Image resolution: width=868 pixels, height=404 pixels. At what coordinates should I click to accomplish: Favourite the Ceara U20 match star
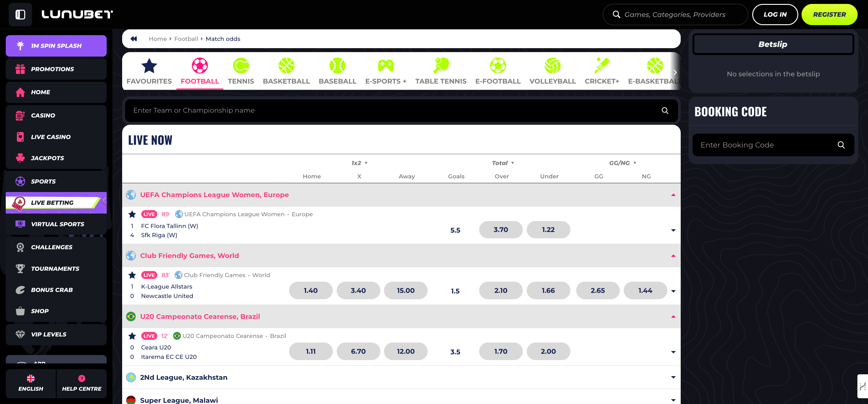click(132, 336)
